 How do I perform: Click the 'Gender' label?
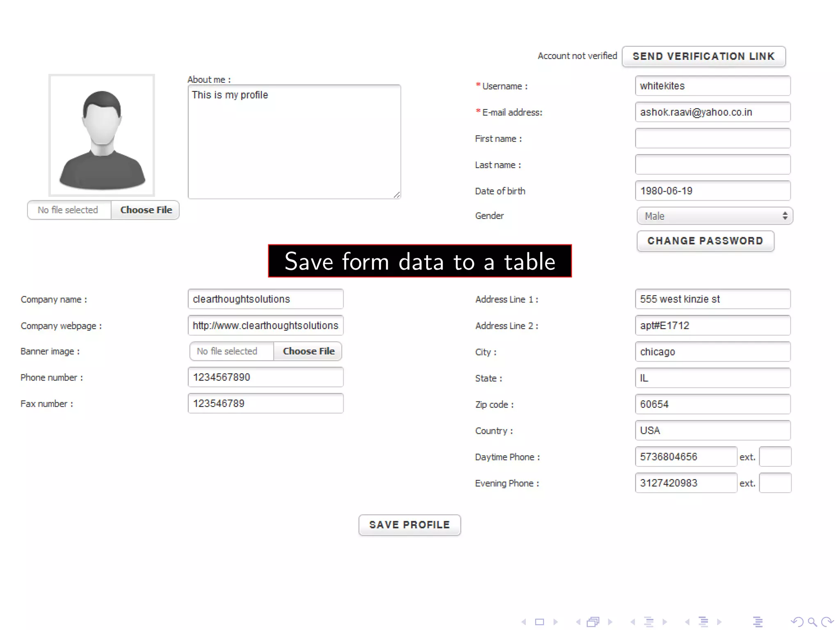tap(489, 216)
